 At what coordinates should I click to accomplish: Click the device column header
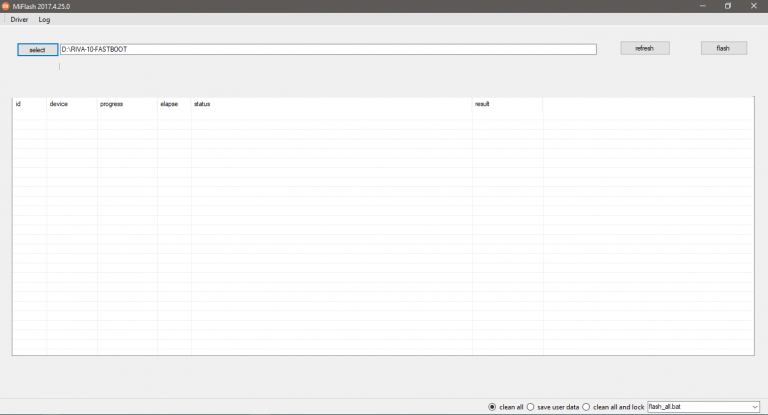pyautogui.click(x=59, y=104)
